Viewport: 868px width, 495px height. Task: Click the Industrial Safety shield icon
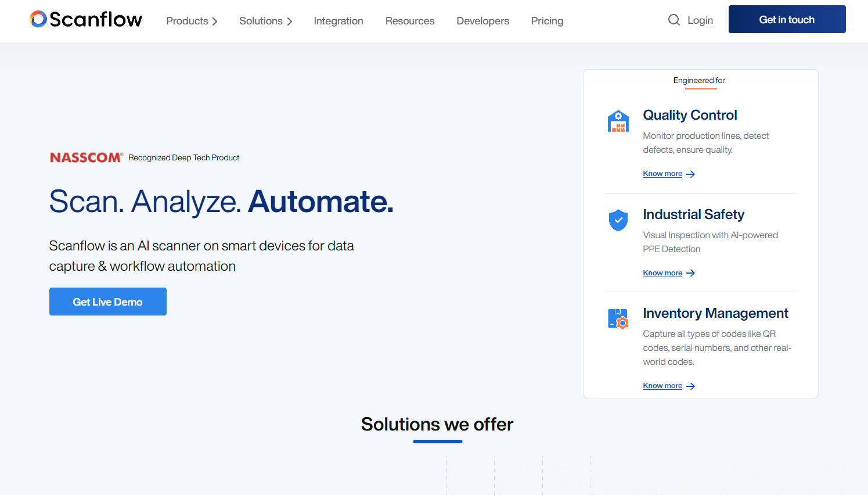618,220
